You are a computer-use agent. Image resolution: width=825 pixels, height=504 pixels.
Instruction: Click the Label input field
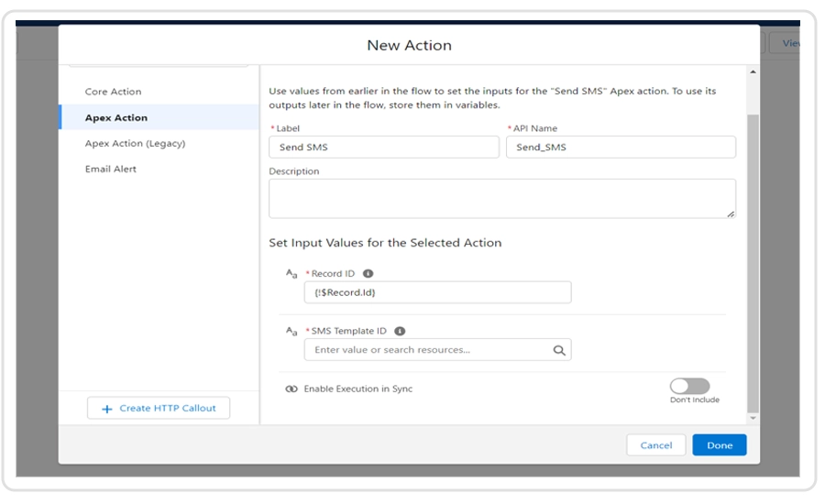tap(383, 148)
